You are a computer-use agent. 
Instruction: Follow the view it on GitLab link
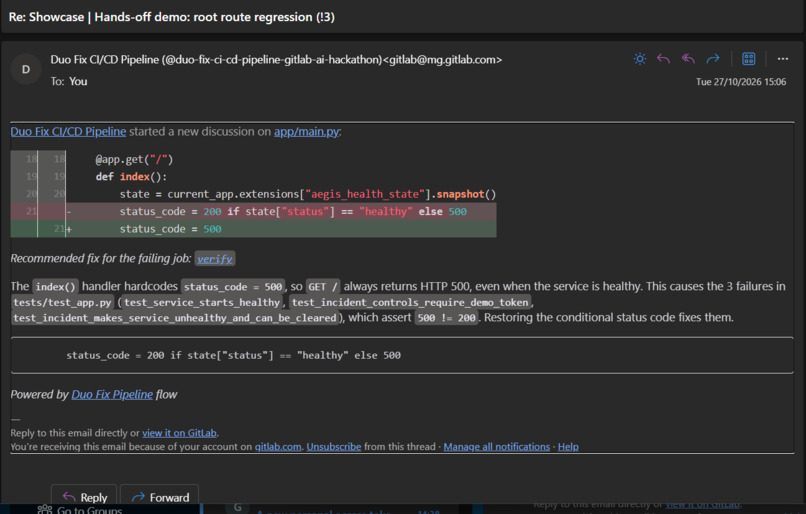179,433
